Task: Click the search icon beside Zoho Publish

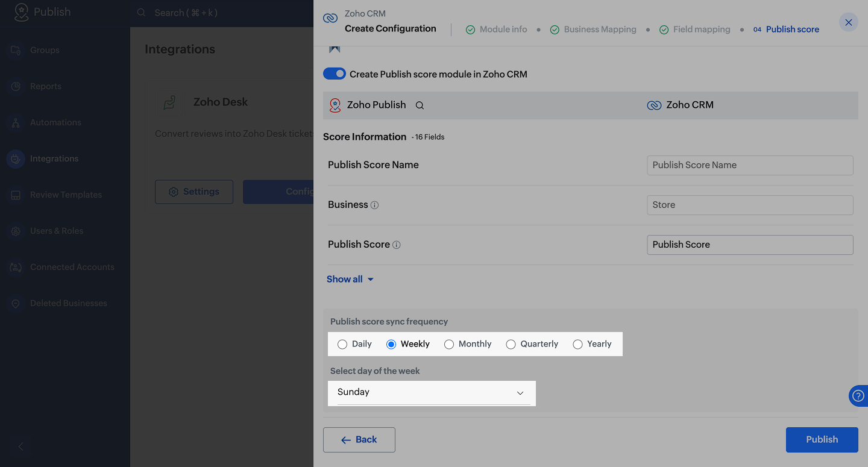Action: click(420, 105)
